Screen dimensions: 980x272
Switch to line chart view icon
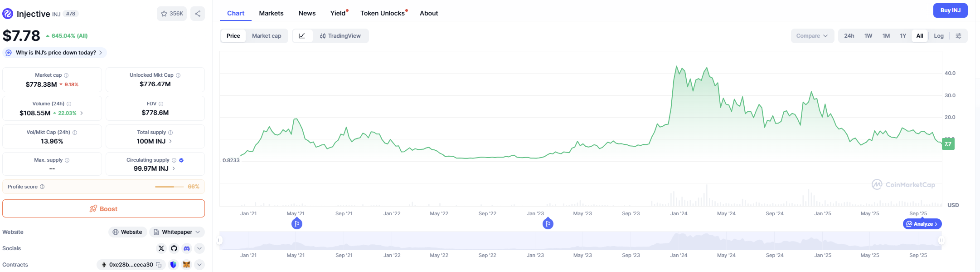(302, 36)
